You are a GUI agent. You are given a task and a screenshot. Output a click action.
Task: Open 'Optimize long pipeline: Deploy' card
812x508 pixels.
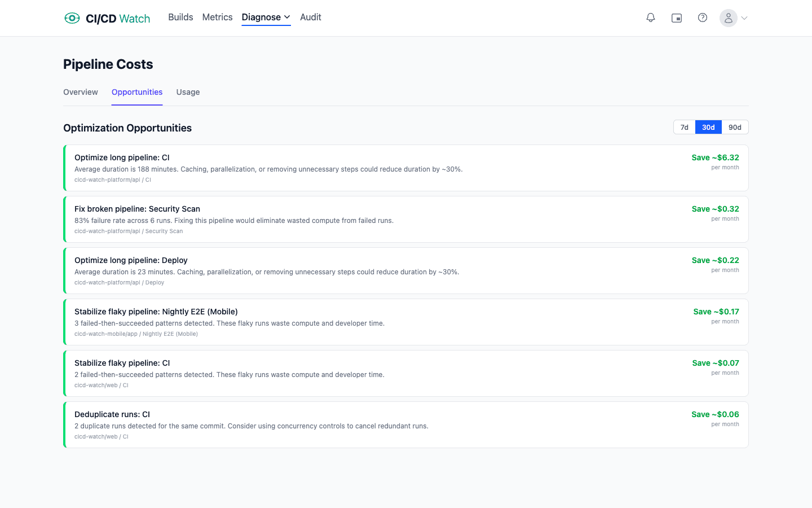click(x=406, y=270)
